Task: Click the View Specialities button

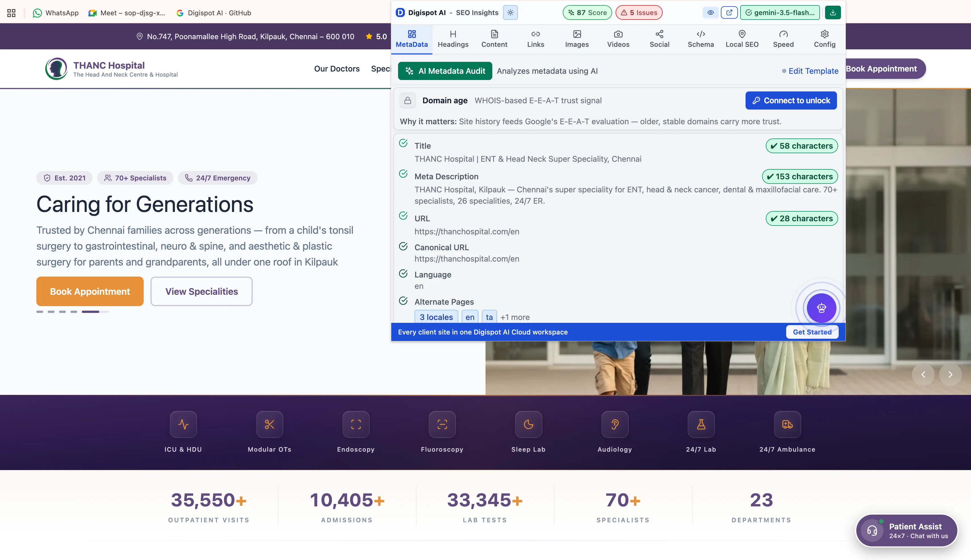Action: [x=201, y=292]
